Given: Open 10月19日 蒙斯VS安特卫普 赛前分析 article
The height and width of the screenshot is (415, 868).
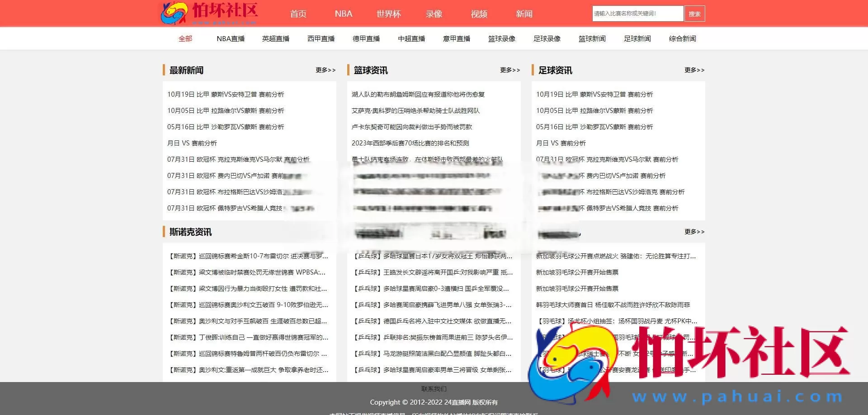Looking at the screenshot, I should click(x=226, y=94).
